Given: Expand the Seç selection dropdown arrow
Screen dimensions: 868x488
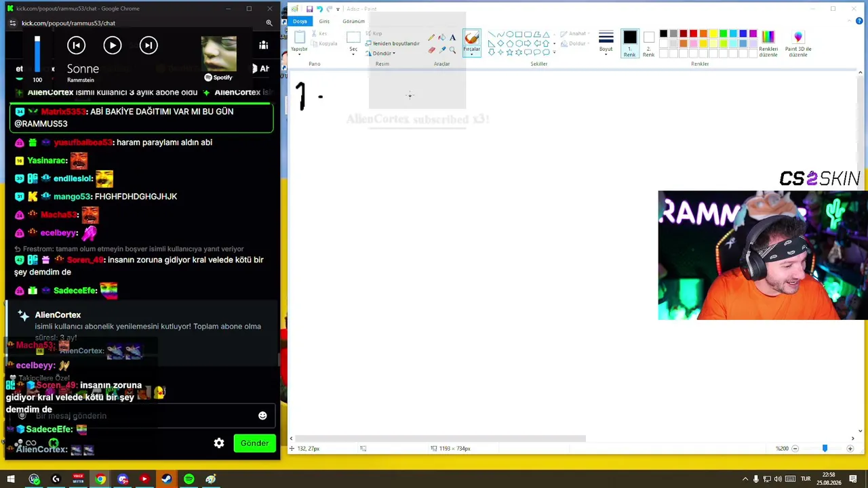Looking at the screenshot, I should coord(353,53).
